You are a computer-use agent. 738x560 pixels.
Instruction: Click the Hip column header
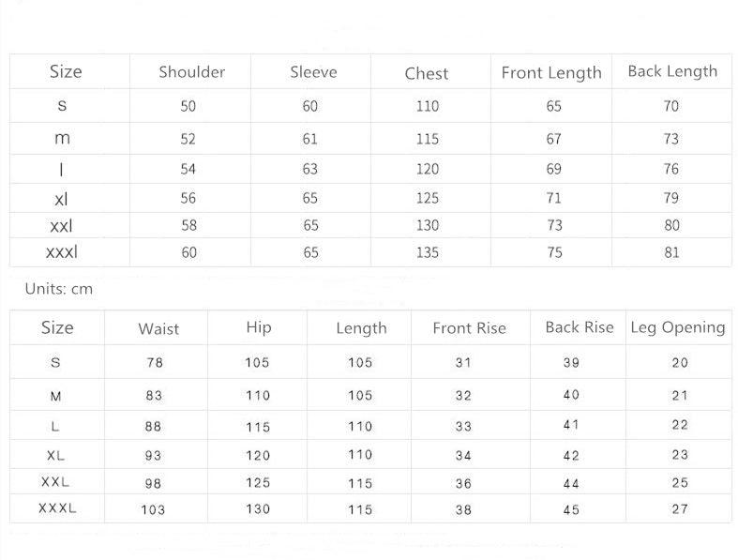tap(258, 326)
